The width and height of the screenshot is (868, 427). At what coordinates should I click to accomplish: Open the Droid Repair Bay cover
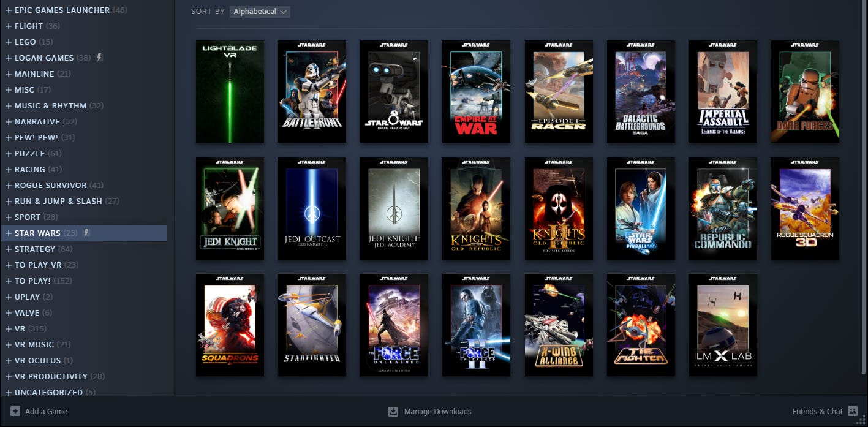[394, 92]
